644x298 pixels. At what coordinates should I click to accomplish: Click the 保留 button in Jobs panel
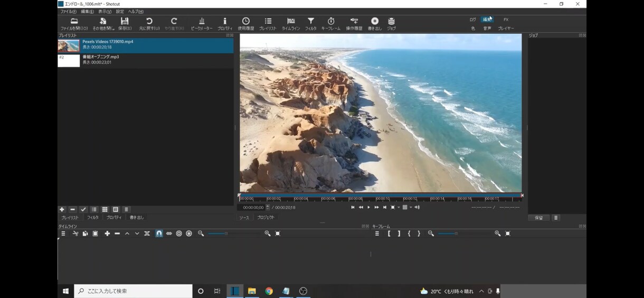538,218
